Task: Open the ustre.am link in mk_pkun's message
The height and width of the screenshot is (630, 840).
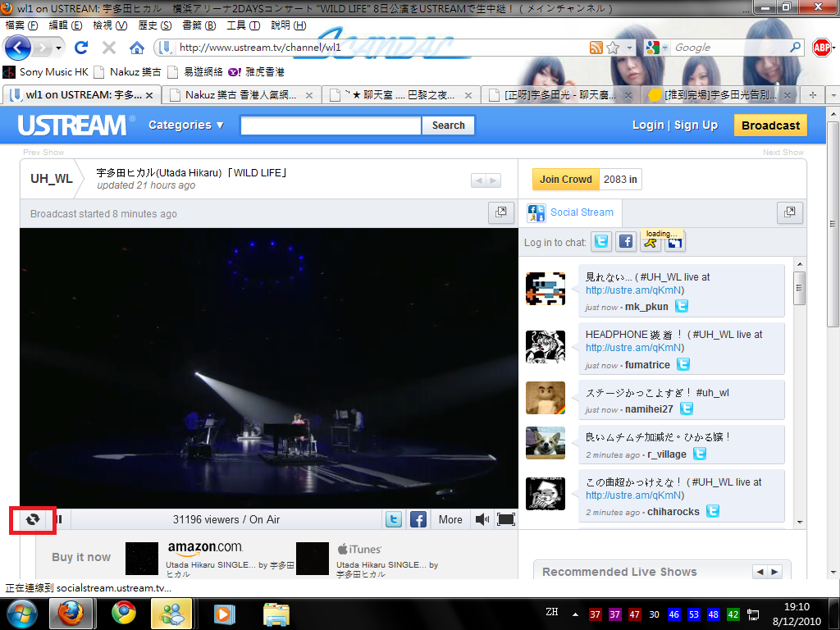Action: click(x=634, y=290)
